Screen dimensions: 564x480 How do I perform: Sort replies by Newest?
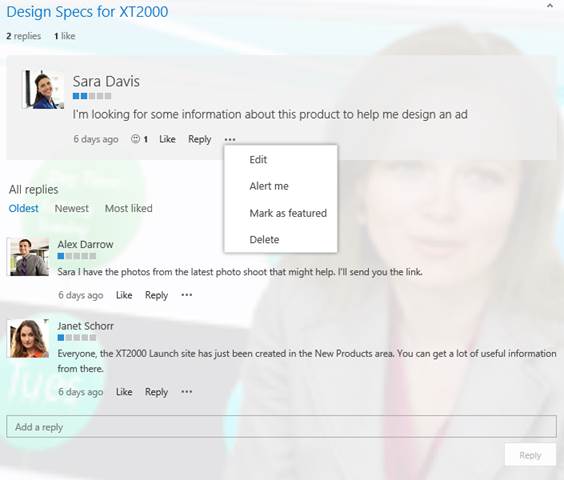pyautogui.click(x=71, y=208)
